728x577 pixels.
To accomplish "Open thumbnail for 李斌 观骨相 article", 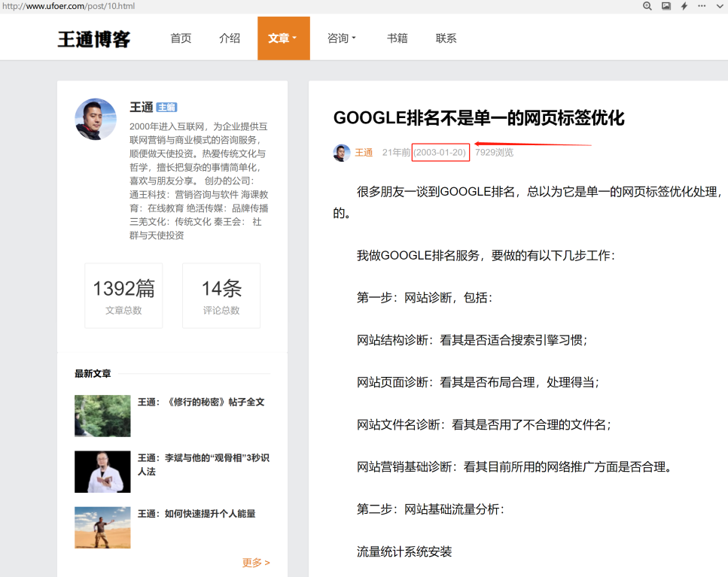I will [x=102, y=472].
